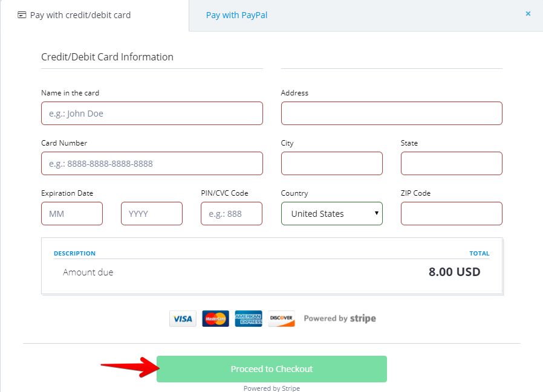Click the City input field

click(331, 164)
